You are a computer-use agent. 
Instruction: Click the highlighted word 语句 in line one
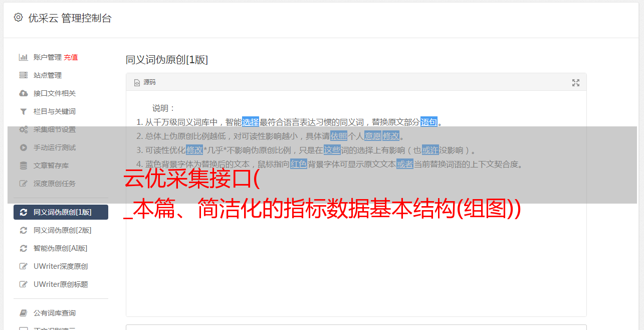pyautogui.click(x=429, y=122)
